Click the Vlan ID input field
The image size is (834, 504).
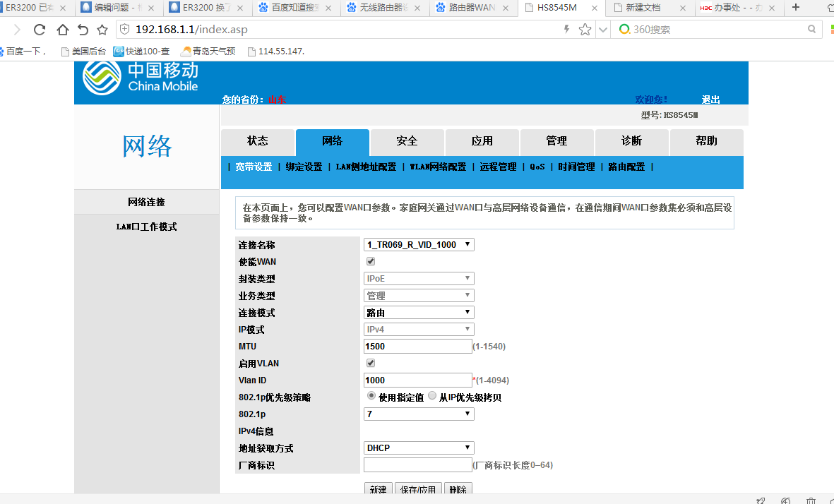[x=417, y=380]
